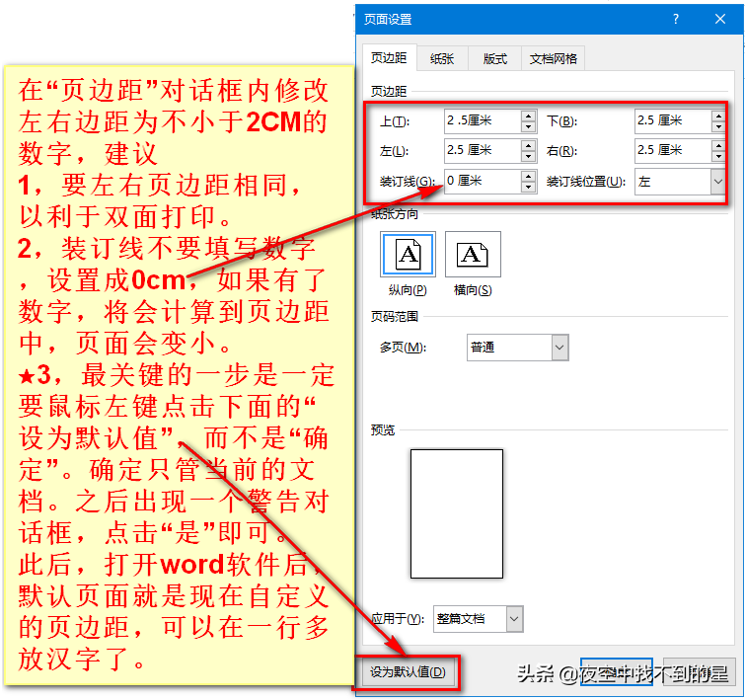Click the 上(T) top margin field

pyautogui.click(x=483, y=120)
